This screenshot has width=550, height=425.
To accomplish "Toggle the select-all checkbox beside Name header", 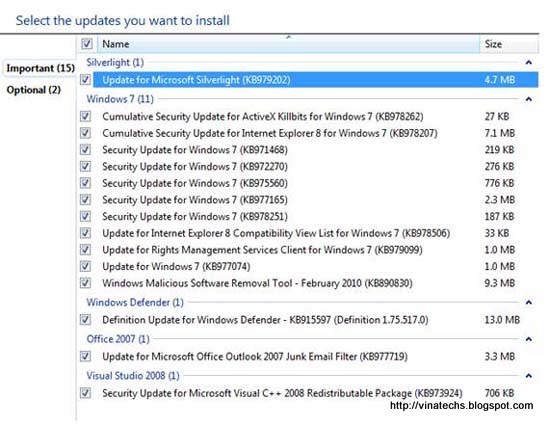I will tap(87, 44).
